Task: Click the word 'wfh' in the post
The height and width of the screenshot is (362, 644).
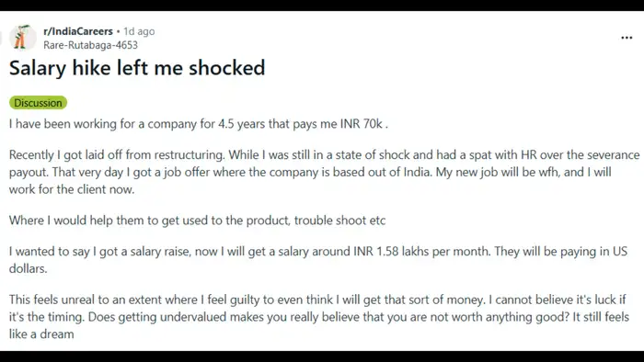Action: tap(548, 172)
